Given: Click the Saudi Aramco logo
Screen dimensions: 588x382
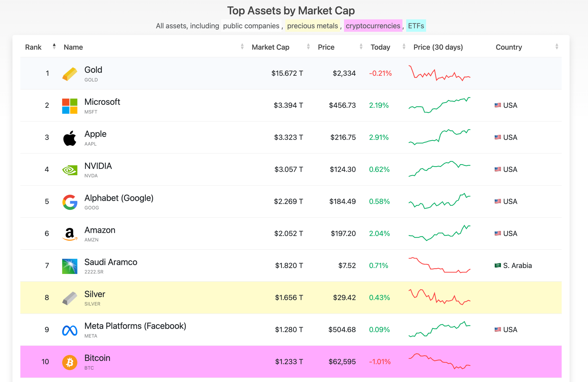Looking at the screenshot, I should pyautogui.click(x=70, y=266).
